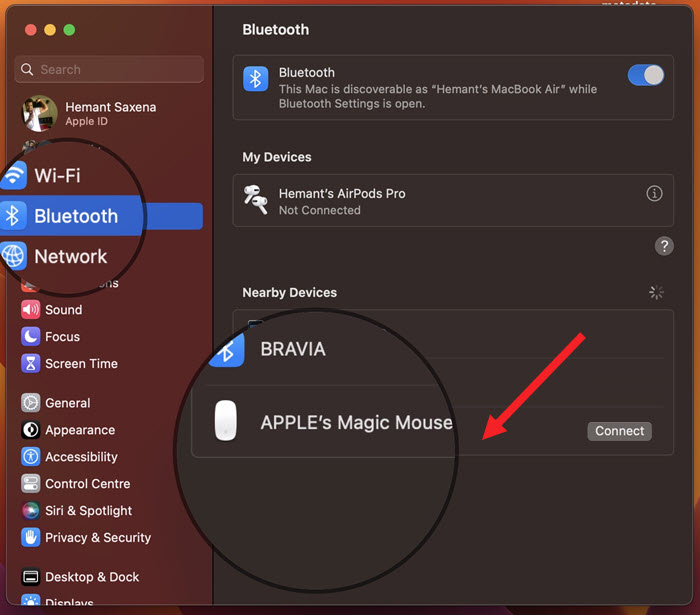Open Desktop & Dock settings label
700x615 pixels.
pos(92,577)
